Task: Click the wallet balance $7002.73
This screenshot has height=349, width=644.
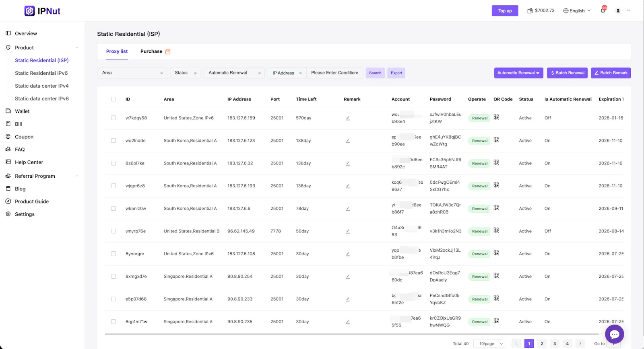Action: [541, 10]
